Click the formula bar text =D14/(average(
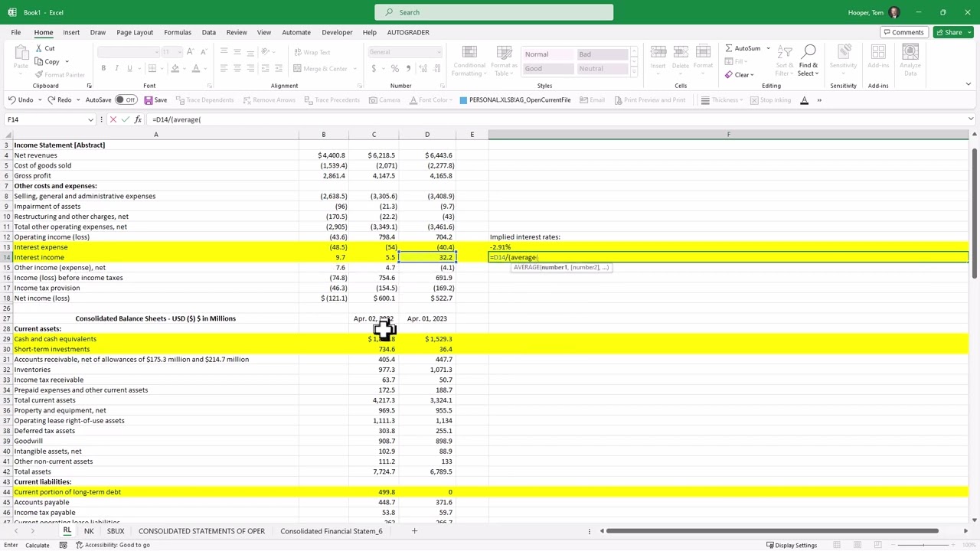980x551 pixels. click(x=176, y=119)
